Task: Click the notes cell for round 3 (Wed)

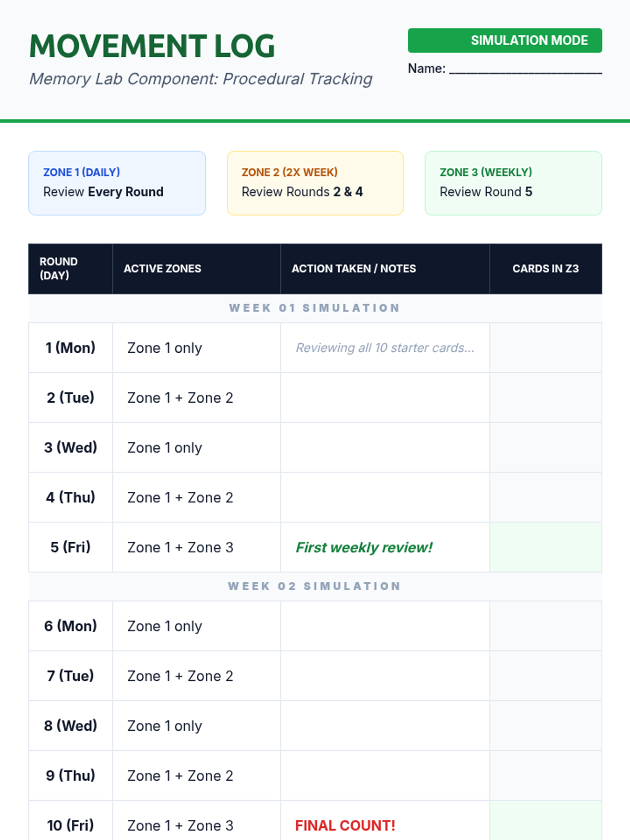Action: [x=385, y=447]
